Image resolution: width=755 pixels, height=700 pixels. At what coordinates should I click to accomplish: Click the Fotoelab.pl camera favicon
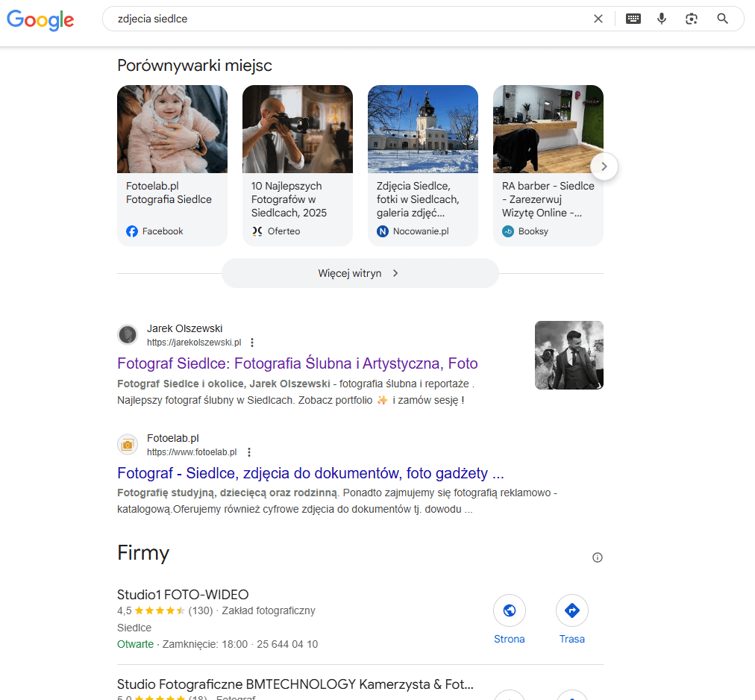[128, 445]
